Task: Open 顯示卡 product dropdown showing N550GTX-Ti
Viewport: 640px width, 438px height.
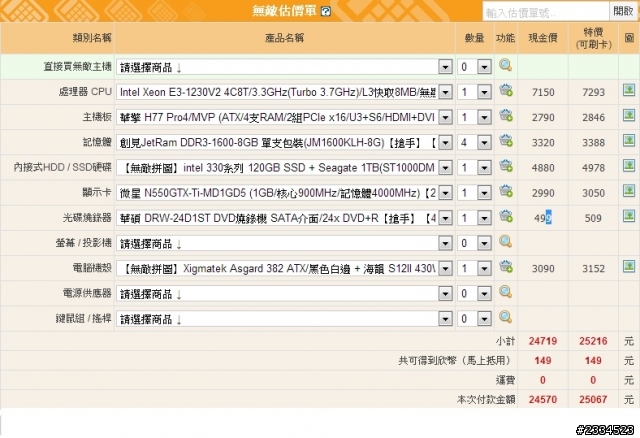Action: [x=284, y=193]
